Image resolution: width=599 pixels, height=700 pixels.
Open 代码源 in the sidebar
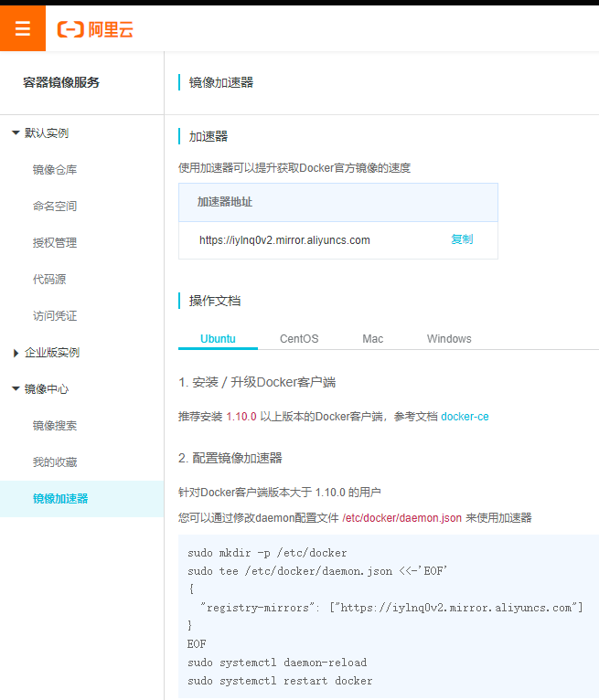[49, 280]
